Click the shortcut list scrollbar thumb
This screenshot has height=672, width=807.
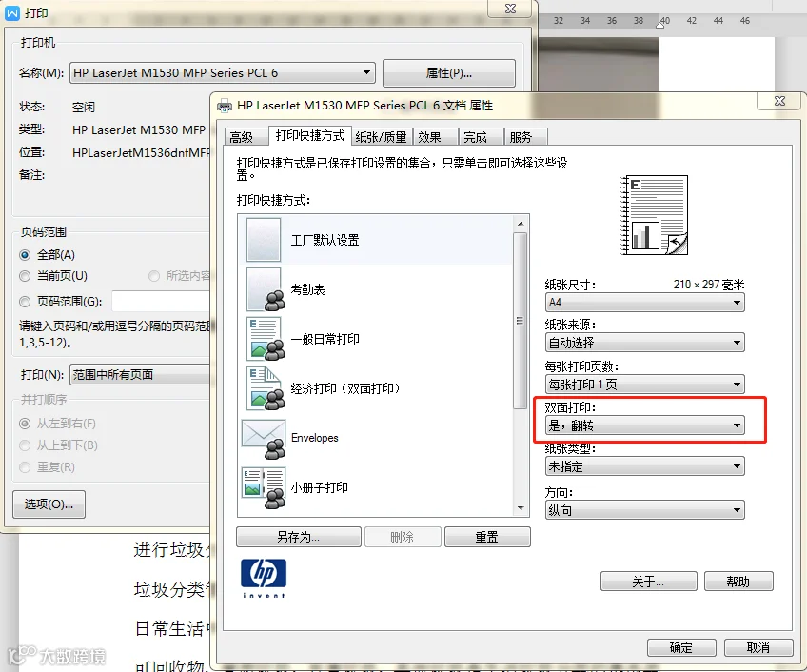coord(521,321)
